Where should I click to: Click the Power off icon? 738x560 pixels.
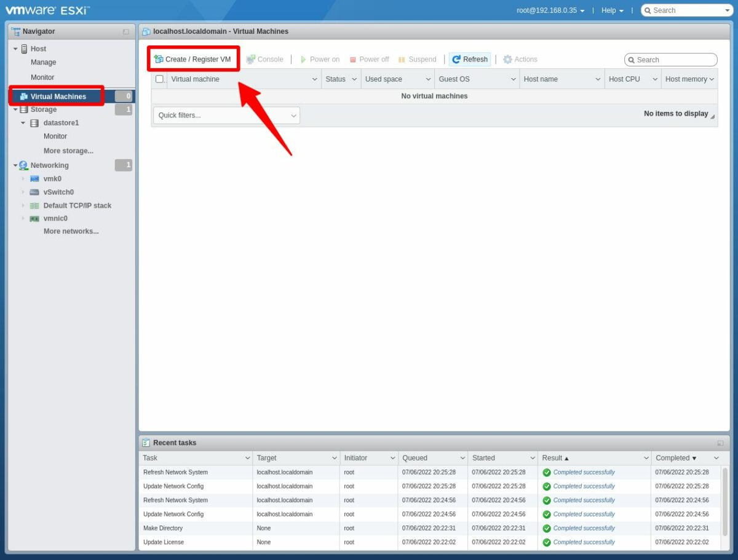coord(352,59)
